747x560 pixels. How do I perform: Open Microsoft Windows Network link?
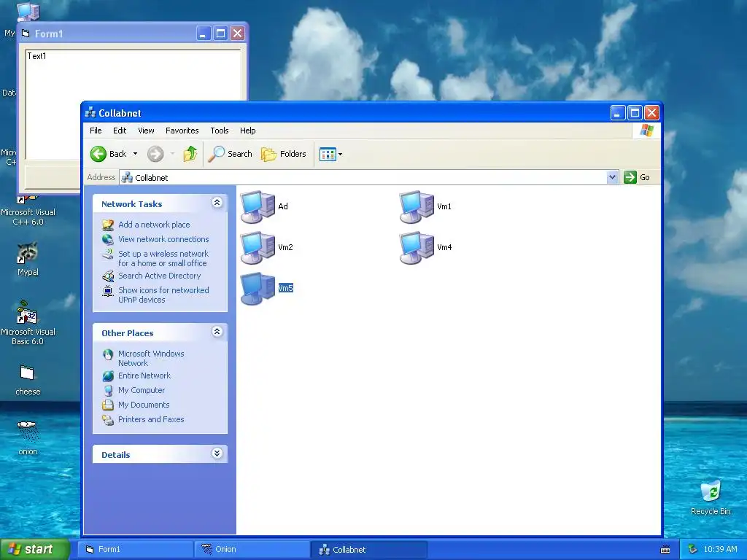click(151, 359)
